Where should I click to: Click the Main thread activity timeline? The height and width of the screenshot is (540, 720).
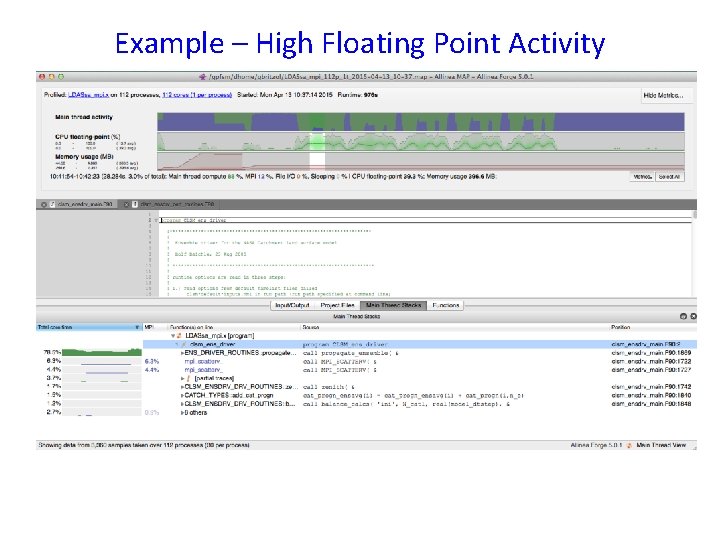[x=421, y=122]
